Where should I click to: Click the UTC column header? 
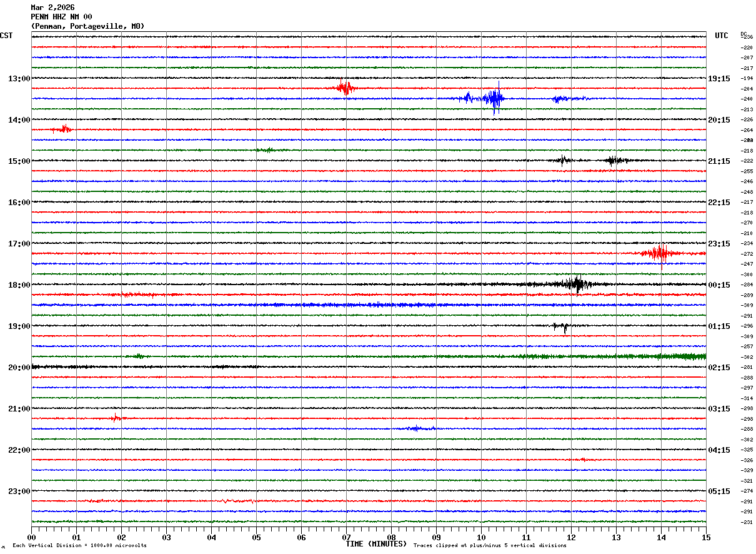(x=721, y=36)
